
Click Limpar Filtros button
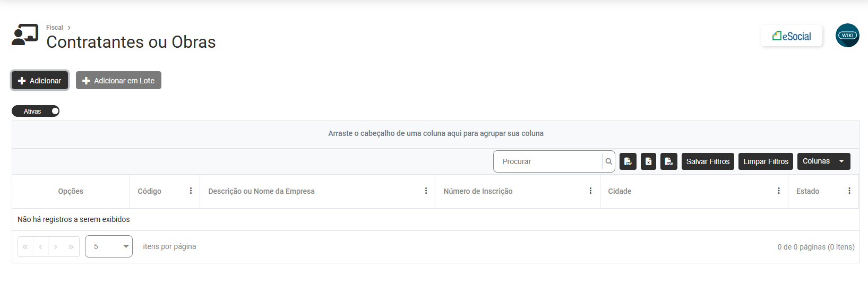(x=766, y=161)
